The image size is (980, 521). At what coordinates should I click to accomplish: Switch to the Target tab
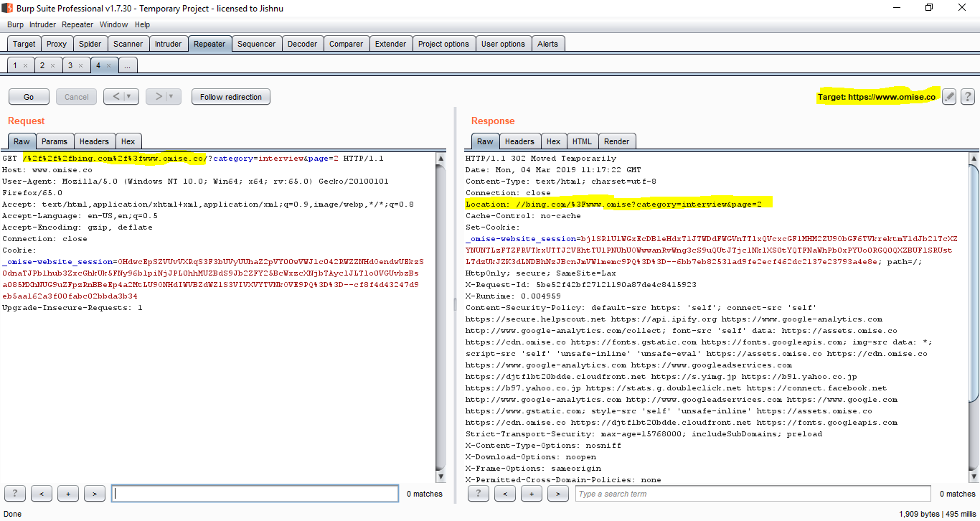tap(24, 44)
